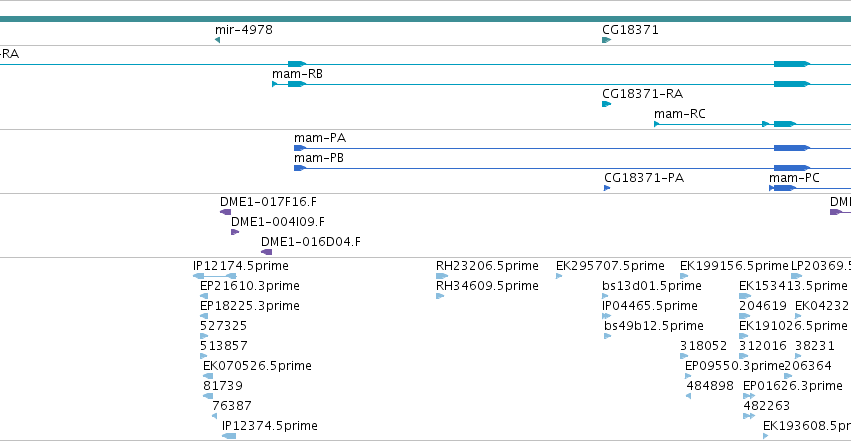The height and width of the screenshot is (441, 851).
Task: Click the bs13d01.5prime EST arrow
Action: (605, 296)
